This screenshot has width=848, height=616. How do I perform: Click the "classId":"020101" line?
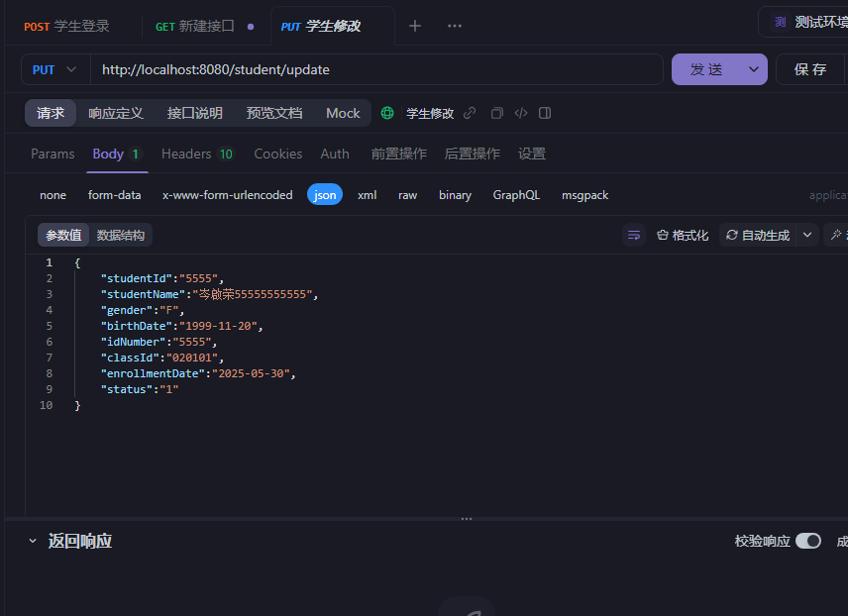point(162,358)
